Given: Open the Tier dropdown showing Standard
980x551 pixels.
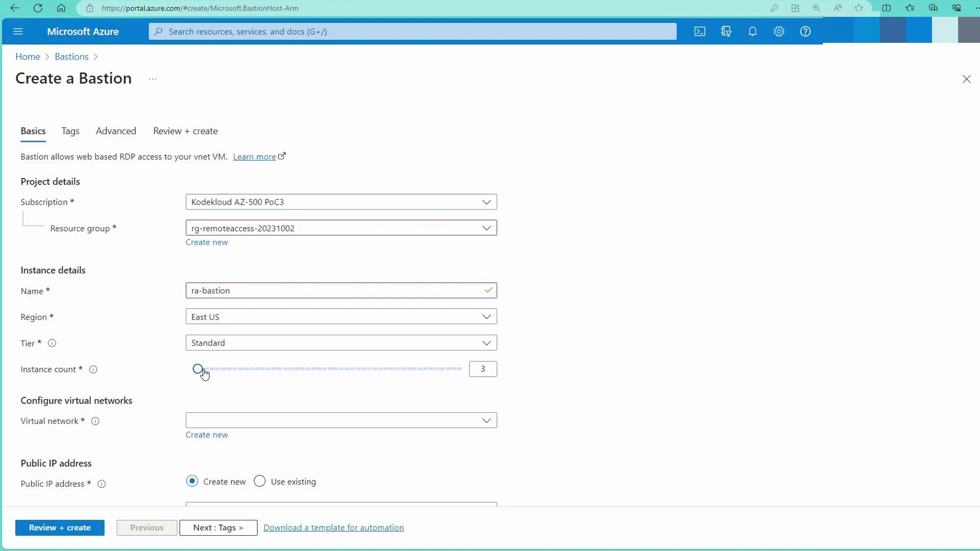Looking at the screenshot, I should [341, 343].
